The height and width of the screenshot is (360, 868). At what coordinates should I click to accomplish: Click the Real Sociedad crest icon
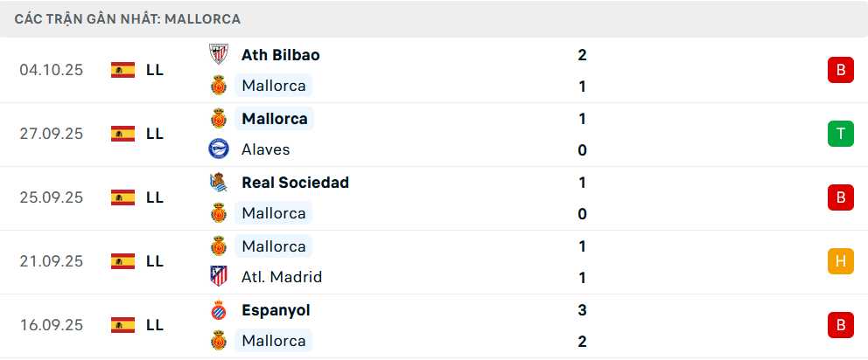[218, 183]
